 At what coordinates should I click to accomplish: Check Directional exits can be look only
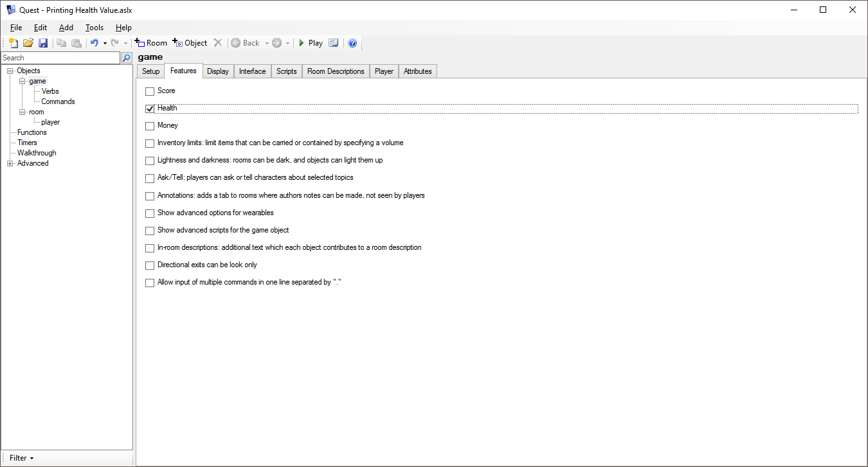click(x=150, y=265)
